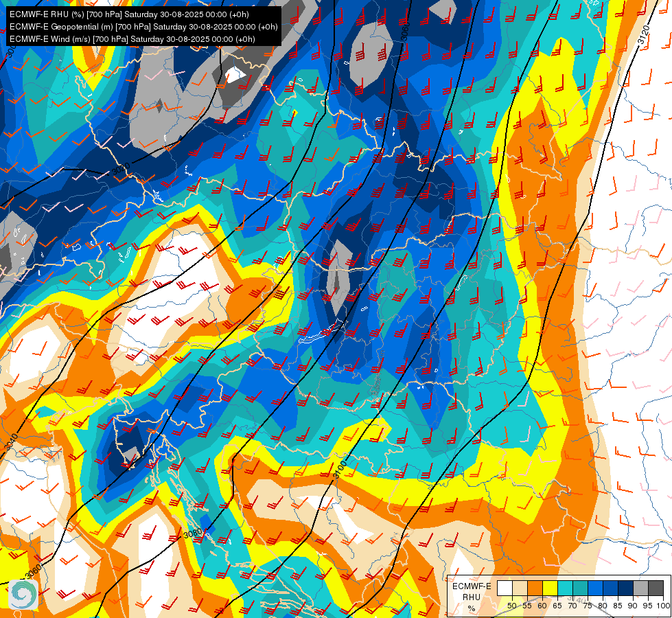Choose the bright blue 75–80% legend swatch
Screen dimensions: 672x618
click(x=595, y=588)
